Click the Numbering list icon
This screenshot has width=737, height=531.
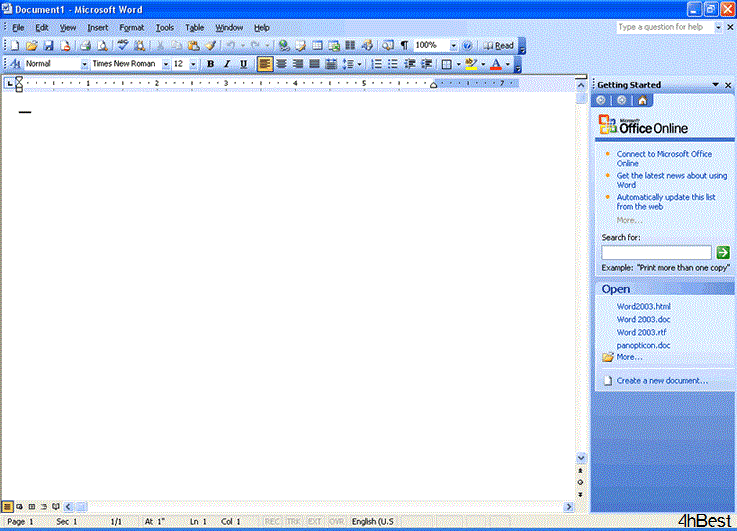tap(376, 64)
